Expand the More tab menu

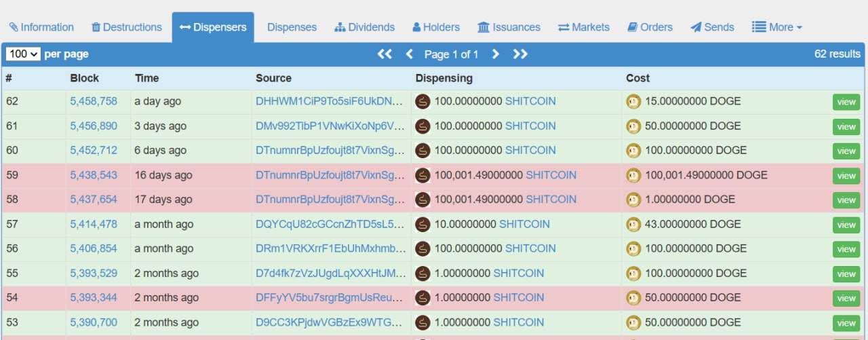click(x=777, y=27)
